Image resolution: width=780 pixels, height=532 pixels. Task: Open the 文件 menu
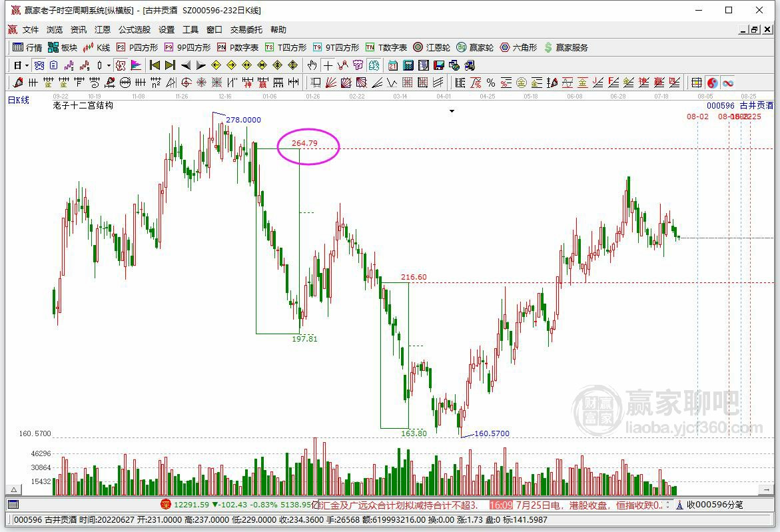(x=31, y=30)
